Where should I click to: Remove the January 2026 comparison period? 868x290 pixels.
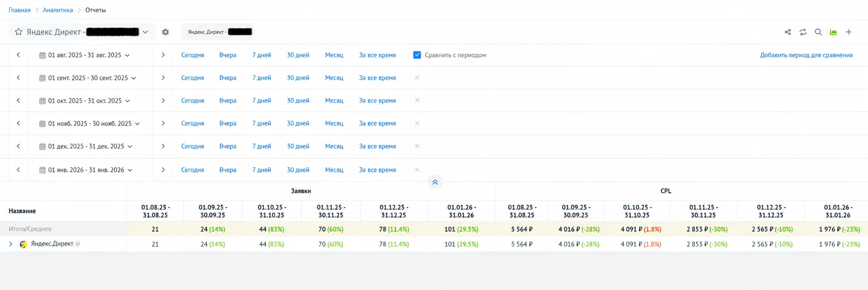pyautogui.click(x=417, y=169)
